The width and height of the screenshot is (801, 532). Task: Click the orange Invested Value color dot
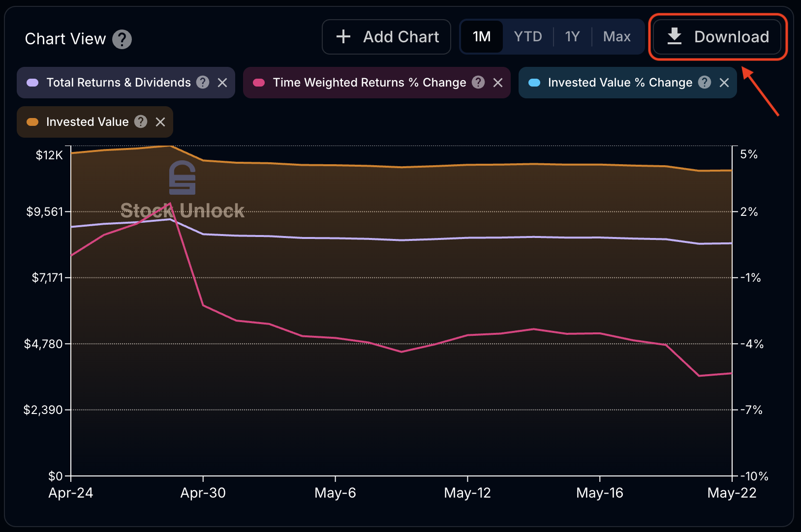pos(32,121)
